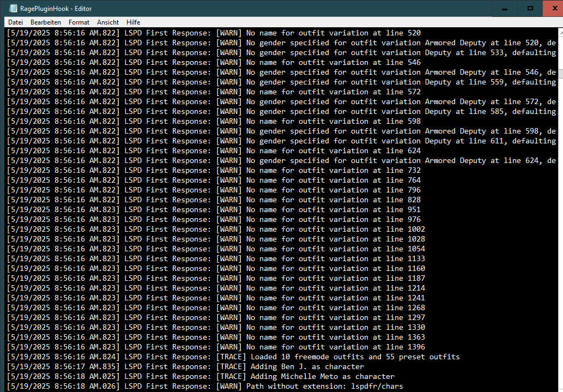Click the log line ending 'at line 1133'
The width and height of the screenshot is (563, 392).
click(216, 259)
